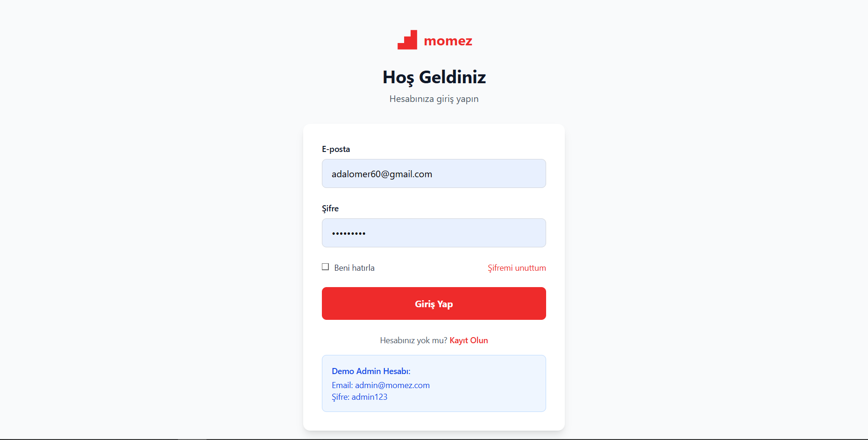Viewport: 868px width, 440px height.
Task: Open the Şifremi unuttum link
Action: (x=517, y=268)
